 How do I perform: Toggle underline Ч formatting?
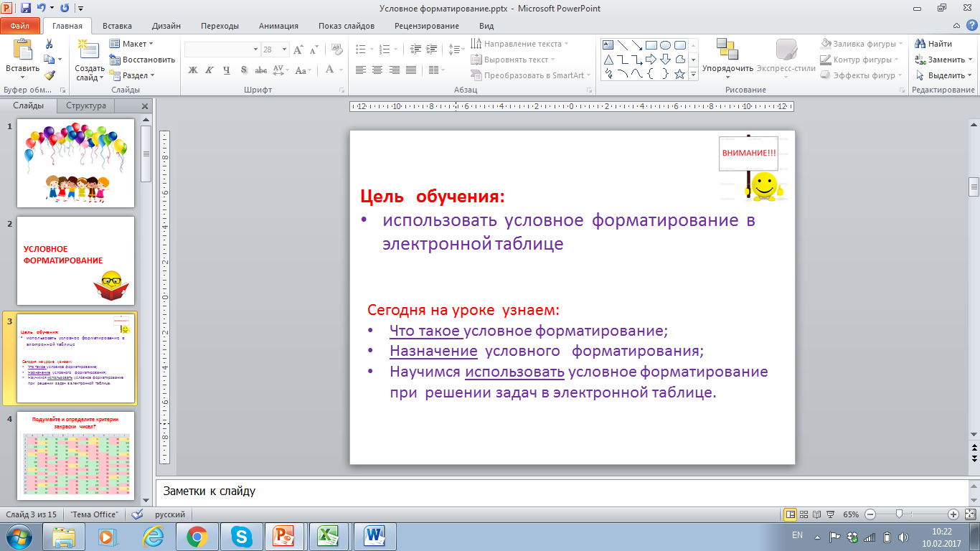click(227, 70)
